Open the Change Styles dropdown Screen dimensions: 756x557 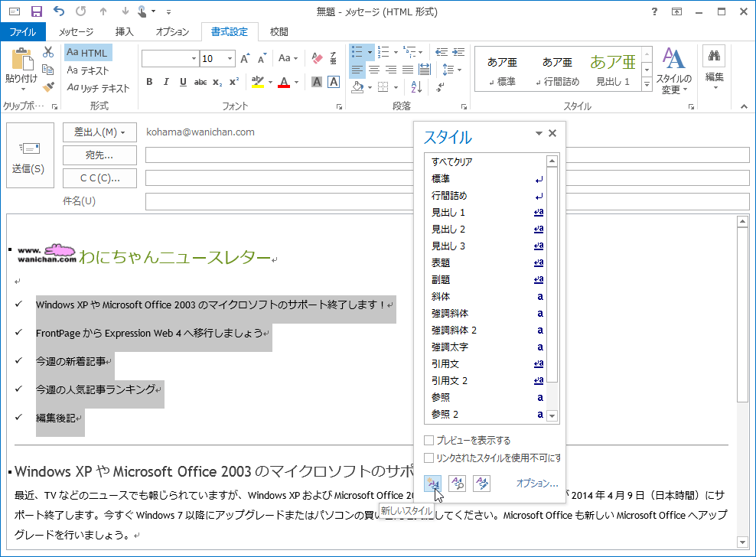click(674, 70)
